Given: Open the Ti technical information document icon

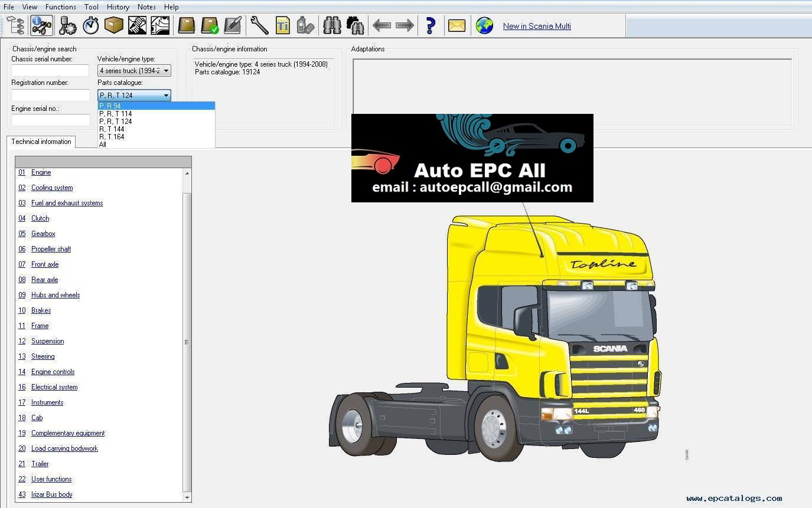Looking at the screenshot, I should [282, 25].
